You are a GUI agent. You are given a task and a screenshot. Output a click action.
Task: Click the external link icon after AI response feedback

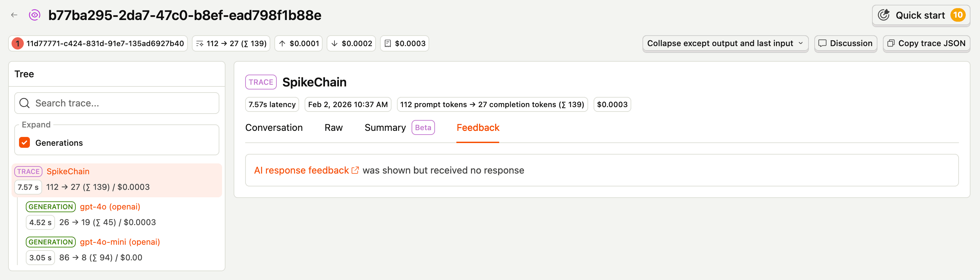tap(355, 170)
